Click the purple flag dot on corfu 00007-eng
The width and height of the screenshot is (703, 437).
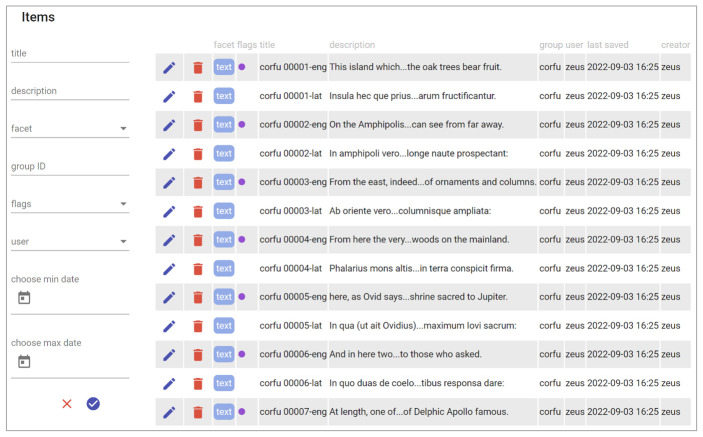coord(242,411)
